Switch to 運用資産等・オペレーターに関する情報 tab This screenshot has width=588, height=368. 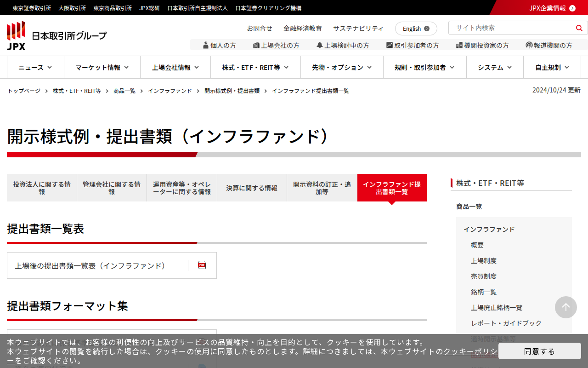[182, 188]
